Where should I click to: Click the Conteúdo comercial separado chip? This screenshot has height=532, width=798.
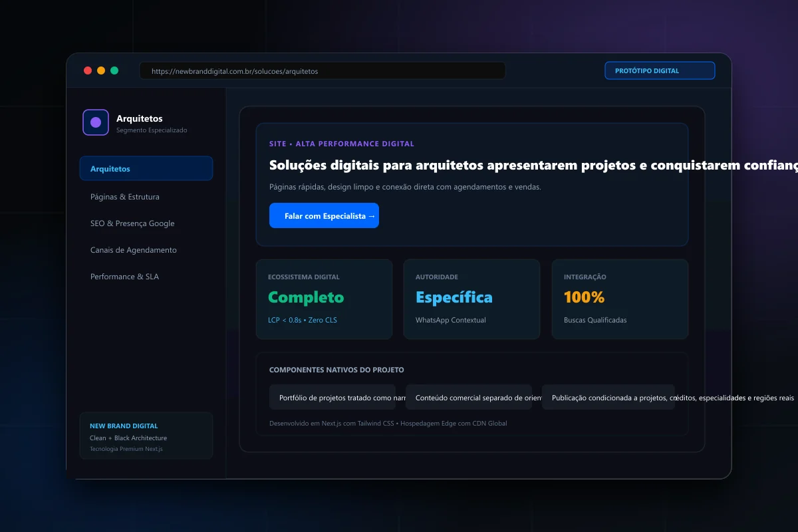tap(469, 397)
